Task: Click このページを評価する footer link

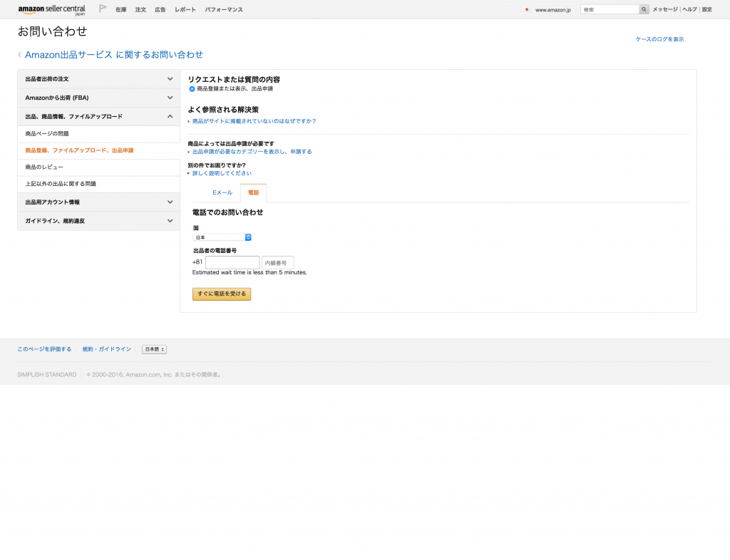Action: coord(45,349)
